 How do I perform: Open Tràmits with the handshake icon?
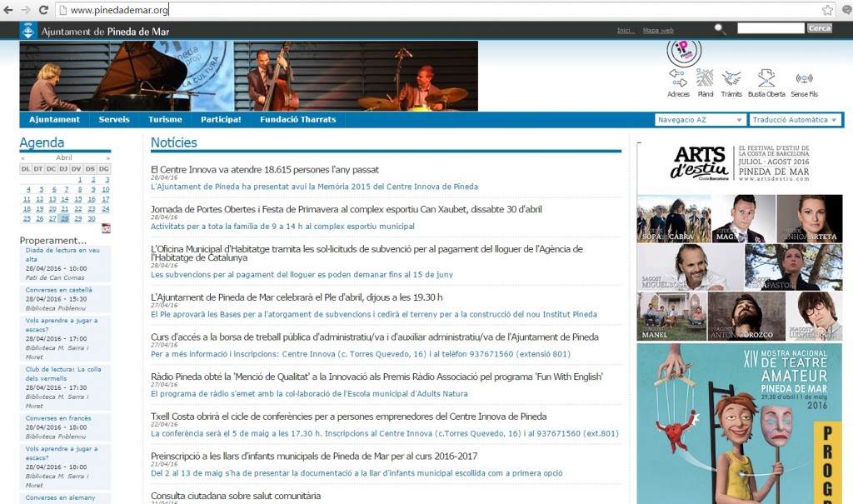pos(731,79)
